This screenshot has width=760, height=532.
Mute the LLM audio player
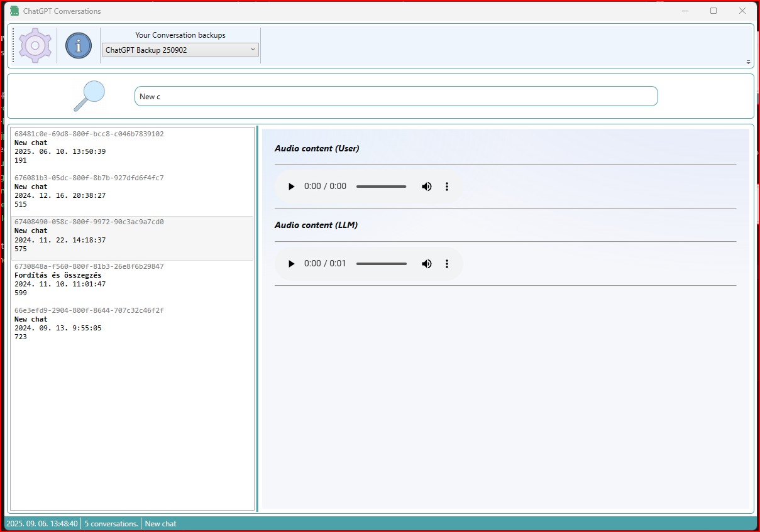[x=427, y=264]
